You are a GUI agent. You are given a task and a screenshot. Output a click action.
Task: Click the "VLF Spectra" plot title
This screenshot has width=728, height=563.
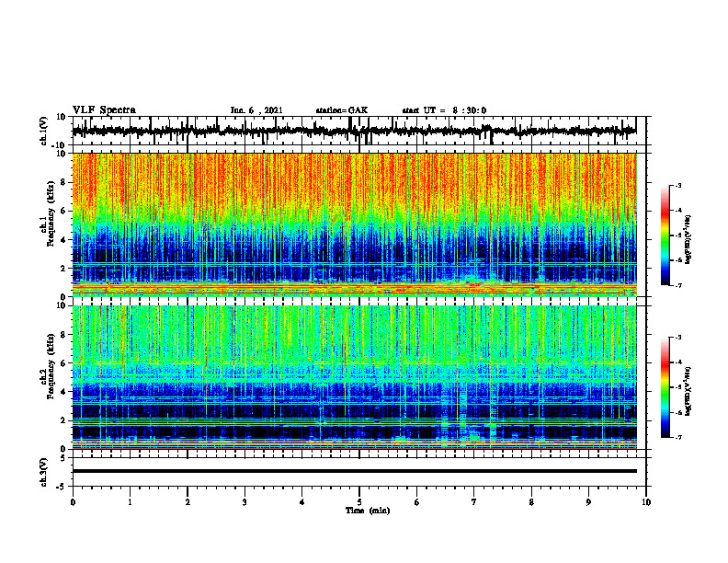[x=104, y=110]
